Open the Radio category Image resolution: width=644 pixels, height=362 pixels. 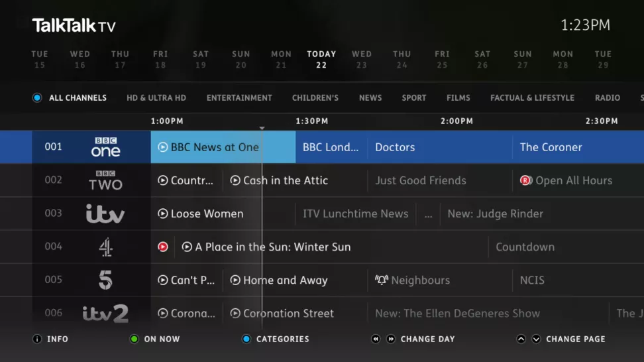coord(608,98)
